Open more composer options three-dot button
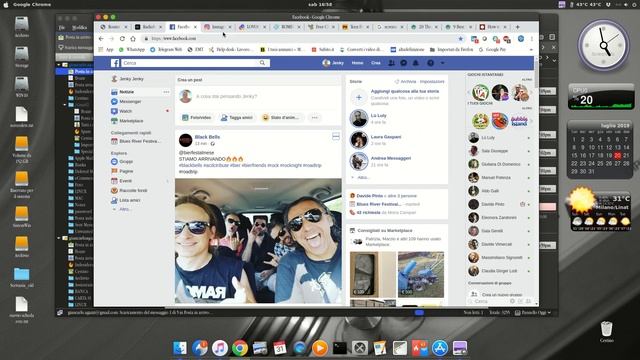Viewport: 640px width, 360px height. pos(315,118)
